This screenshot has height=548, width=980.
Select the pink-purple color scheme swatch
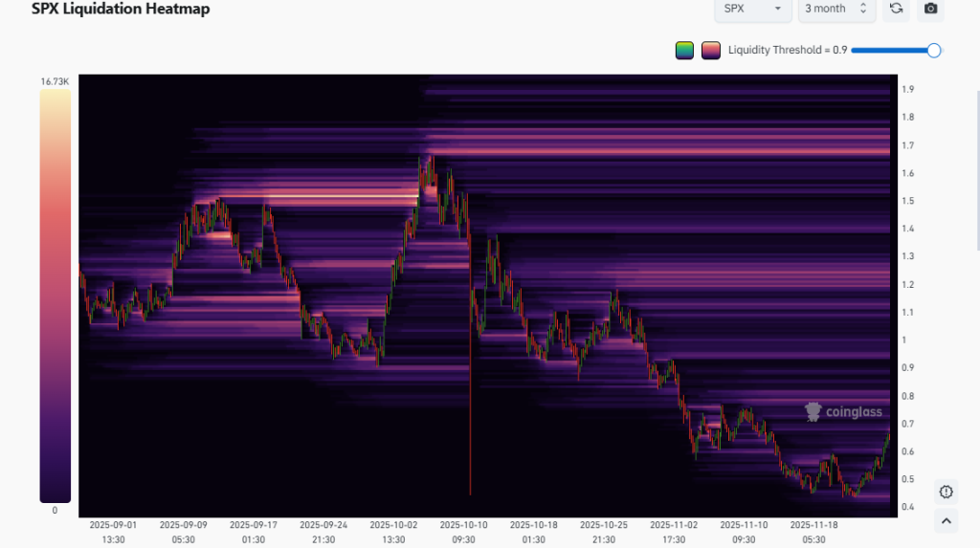coord(710,51)
